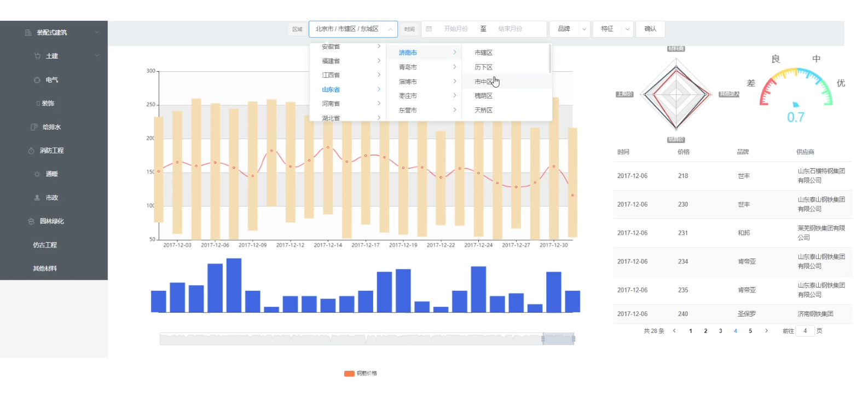Click the person icon beside 市政
The width and height of the screenshot is (868, 396).
pyautogui.click(x=37, y=198)
